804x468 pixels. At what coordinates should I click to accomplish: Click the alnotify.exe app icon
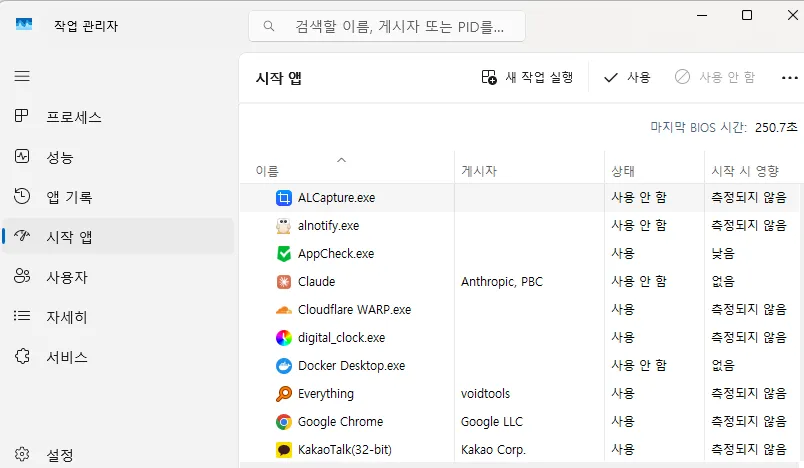pyautogui.click(x=284, y=226)
